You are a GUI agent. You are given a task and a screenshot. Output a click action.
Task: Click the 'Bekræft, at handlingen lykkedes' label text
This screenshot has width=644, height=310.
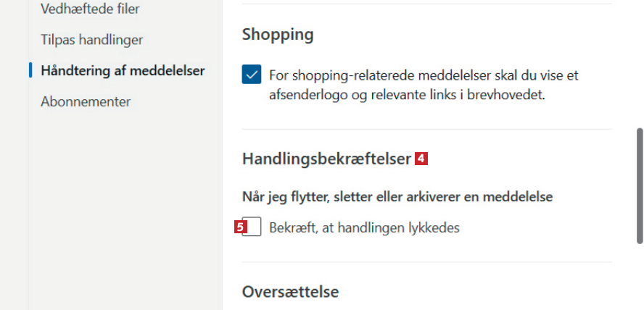pos(364,227)
